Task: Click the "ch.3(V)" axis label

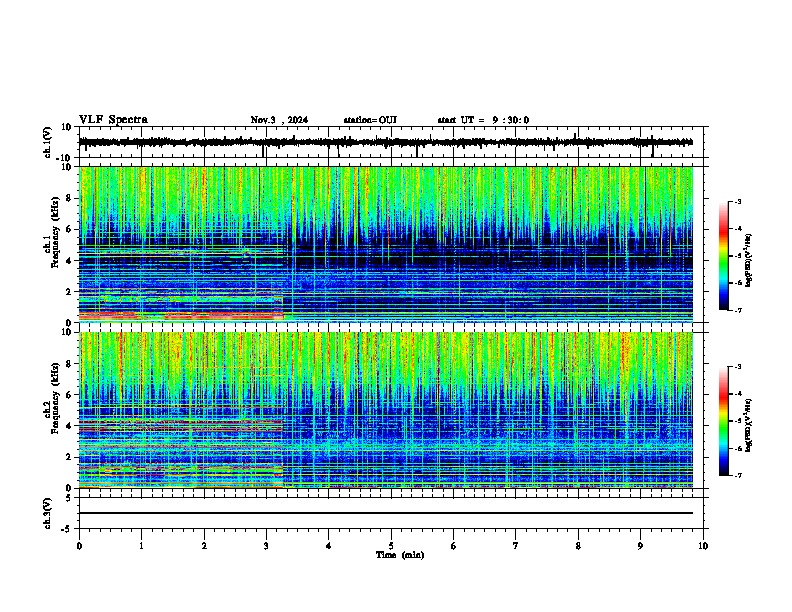Action: [x=48, y=514]
